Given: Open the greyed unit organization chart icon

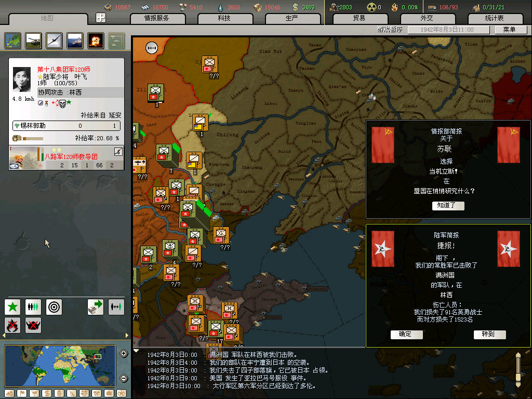Looking at the screenshot, I should tap(116, 41).
